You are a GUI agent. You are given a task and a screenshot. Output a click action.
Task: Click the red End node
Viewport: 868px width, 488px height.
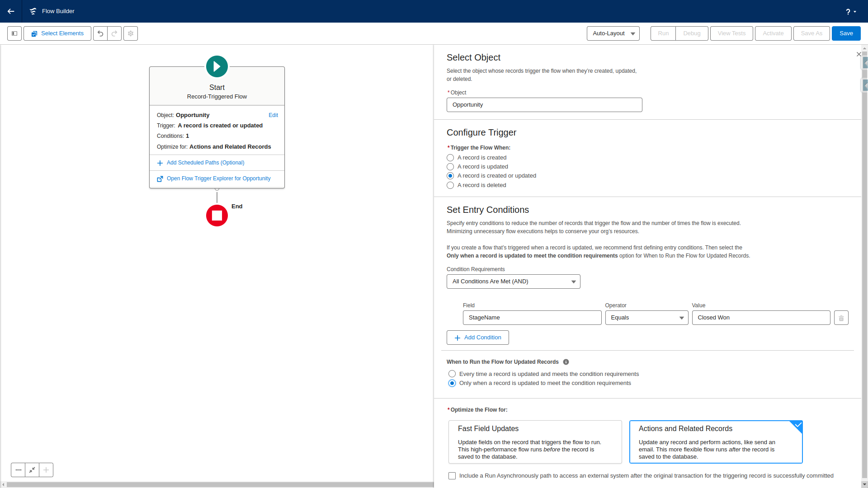click(x=217, y=216)
